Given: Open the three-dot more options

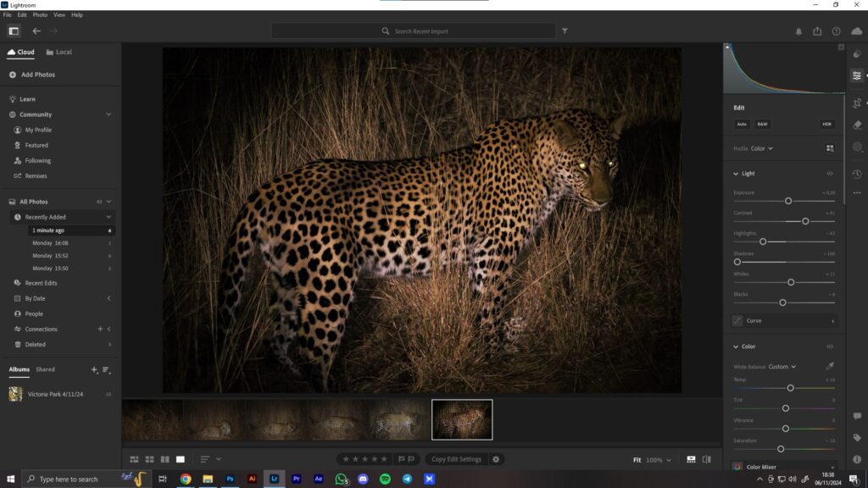Looking at the screenshot, I should pos(857,193).
